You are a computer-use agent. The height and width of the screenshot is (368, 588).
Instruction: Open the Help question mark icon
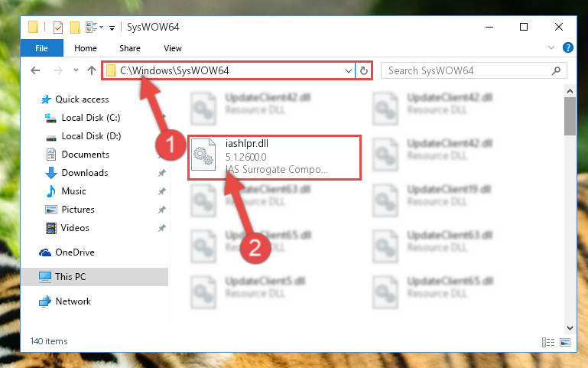coord(568,47)
